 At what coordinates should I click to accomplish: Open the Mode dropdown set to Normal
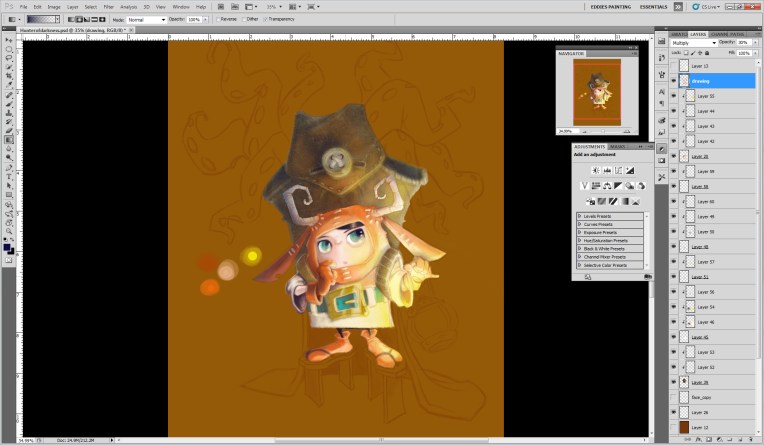(x=145, y=19)
